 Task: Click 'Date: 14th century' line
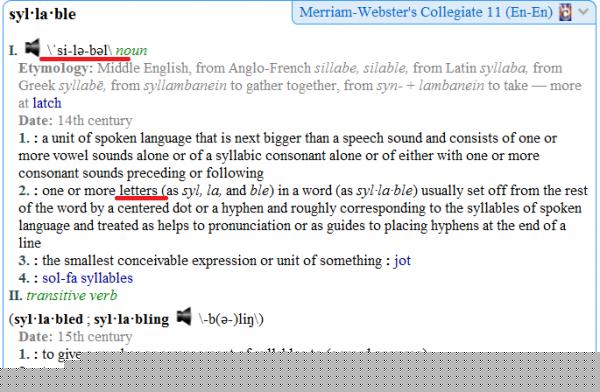tap(75, 121)
